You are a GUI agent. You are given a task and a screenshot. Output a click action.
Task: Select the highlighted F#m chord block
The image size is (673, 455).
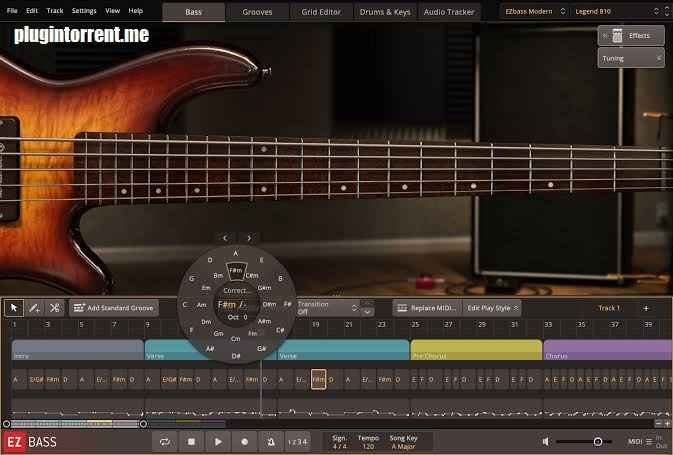coord(318,379)
